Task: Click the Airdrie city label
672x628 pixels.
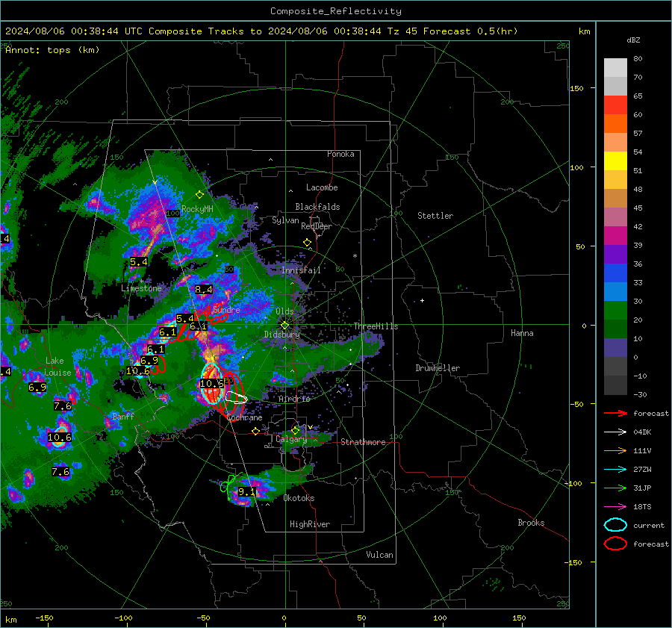Action: tap(294, 399)
